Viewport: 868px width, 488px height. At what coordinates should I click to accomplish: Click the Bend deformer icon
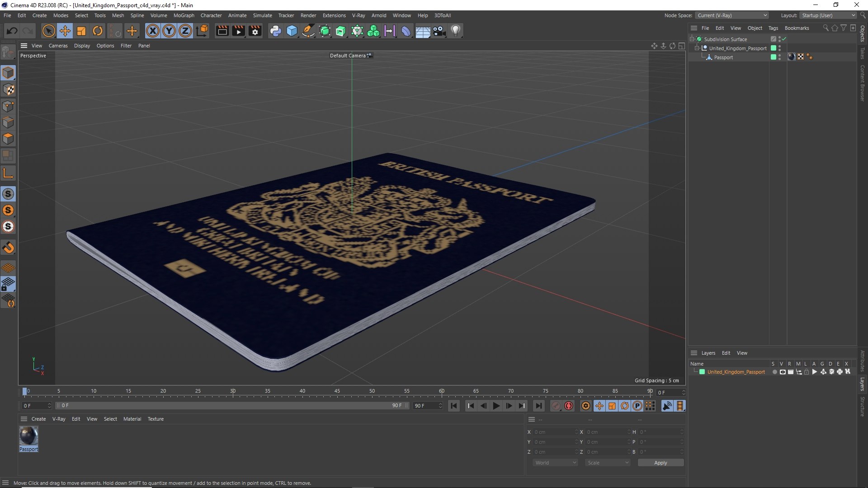406,31
